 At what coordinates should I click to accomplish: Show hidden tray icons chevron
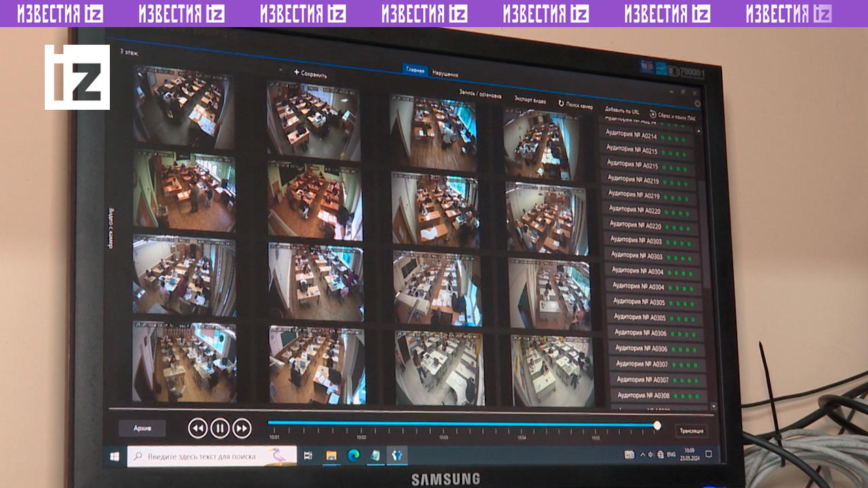coord(643,455)
